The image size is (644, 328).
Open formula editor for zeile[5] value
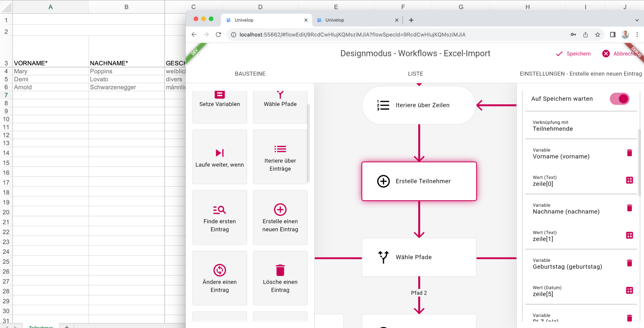pos(630,291)
